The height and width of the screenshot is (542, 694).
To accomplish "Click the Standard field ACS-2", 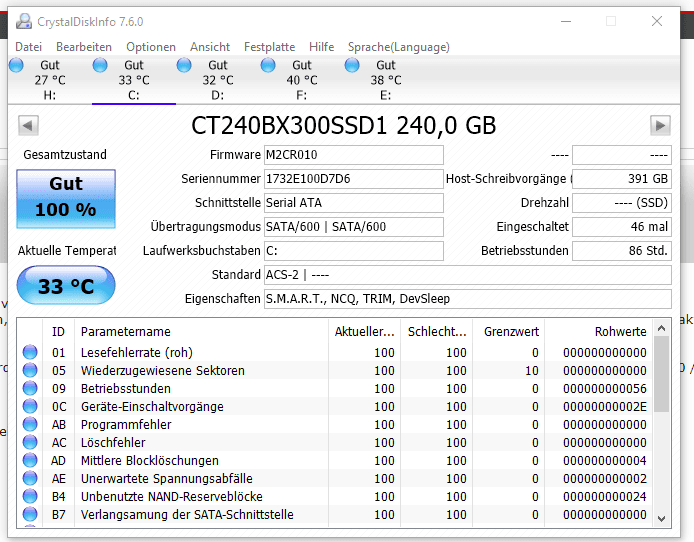I will coord(468,275).
